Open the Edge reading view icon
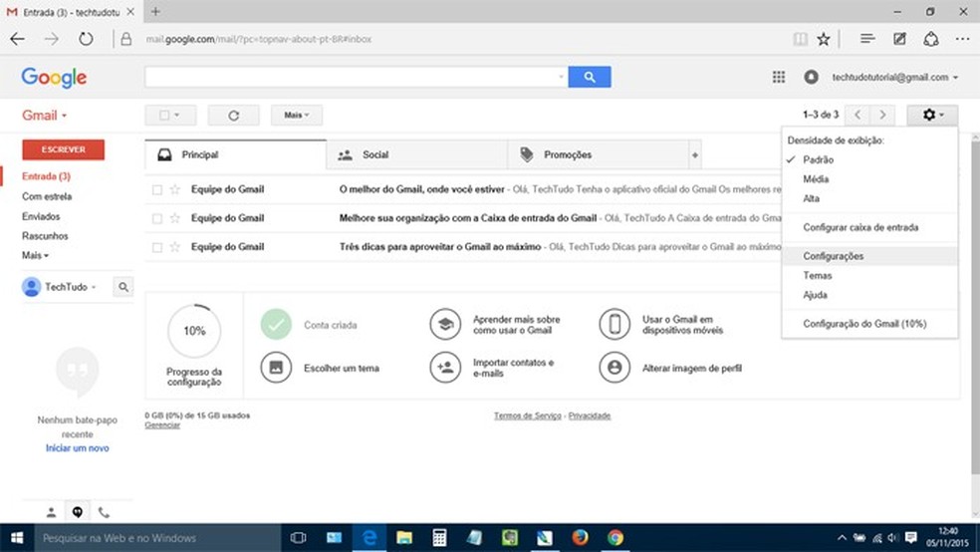This screenshot has width=980, height=552. point(800,39)
